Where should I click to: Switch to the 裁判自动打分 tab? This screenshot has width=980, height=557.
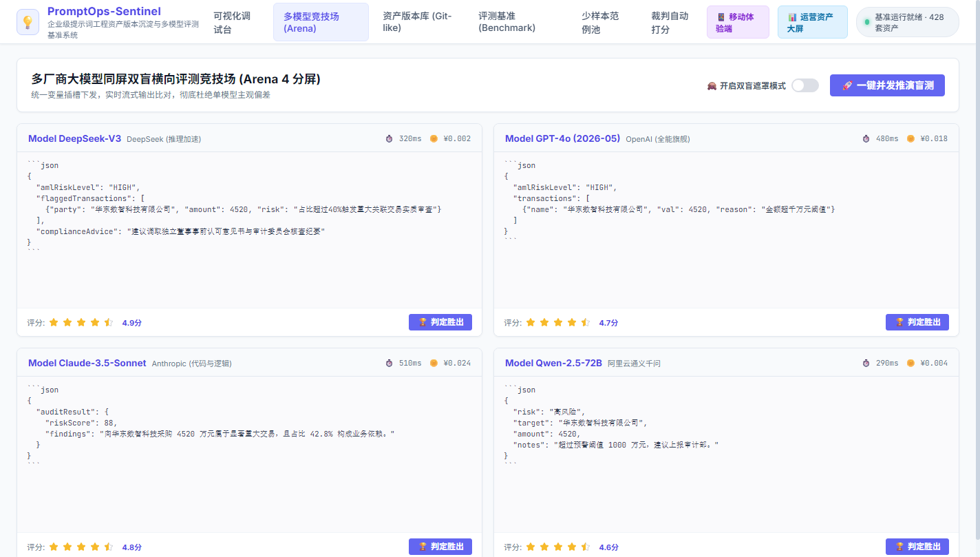670,22
